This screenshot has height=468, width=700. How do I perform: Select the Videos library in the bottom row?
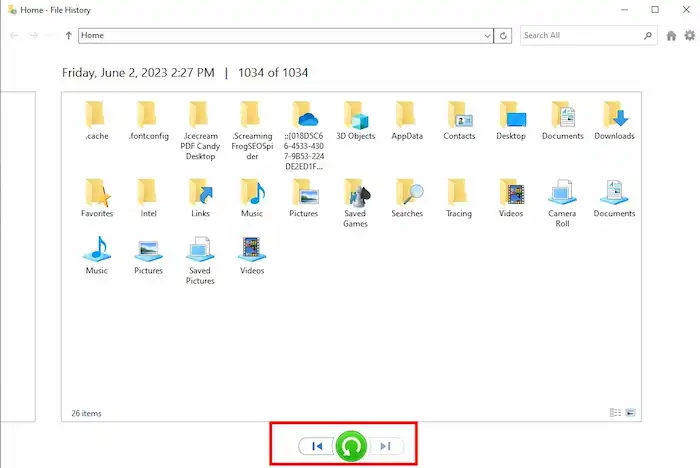point(252,255)
